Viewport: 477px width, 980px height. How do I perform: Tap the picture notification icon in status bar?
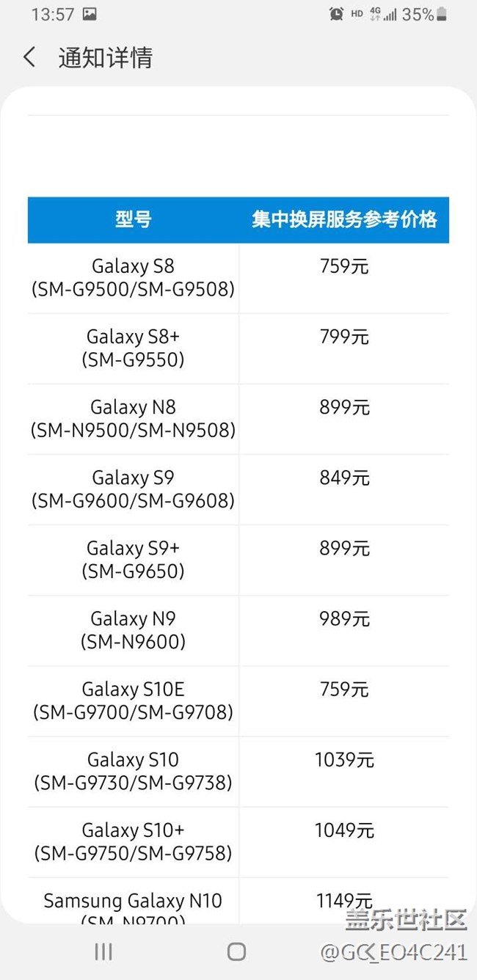pyautogui.click(x=90, y=14)
